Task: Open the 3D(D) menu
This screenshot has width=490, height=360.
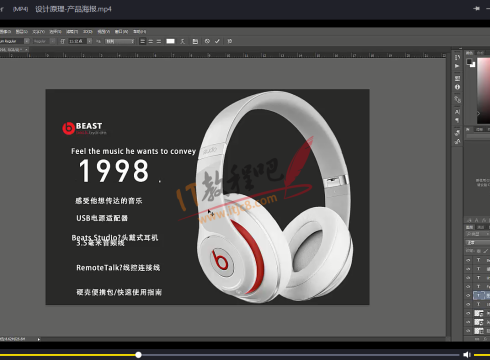Action: (88, 32)
